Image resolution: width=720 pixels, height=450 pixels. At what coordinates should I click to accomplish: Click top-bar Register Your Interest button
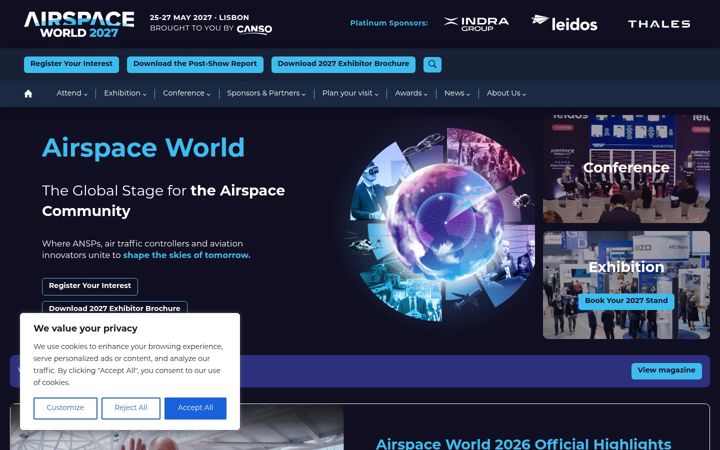71,64
